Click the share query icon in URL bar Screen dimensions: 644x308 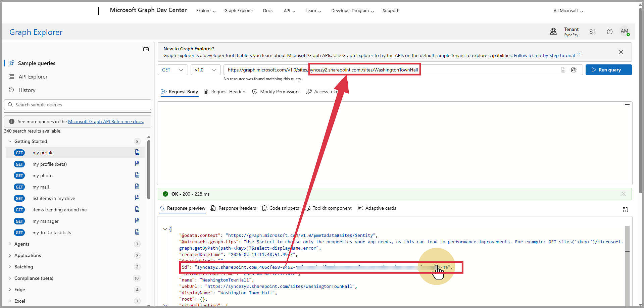tap(574, 70)
